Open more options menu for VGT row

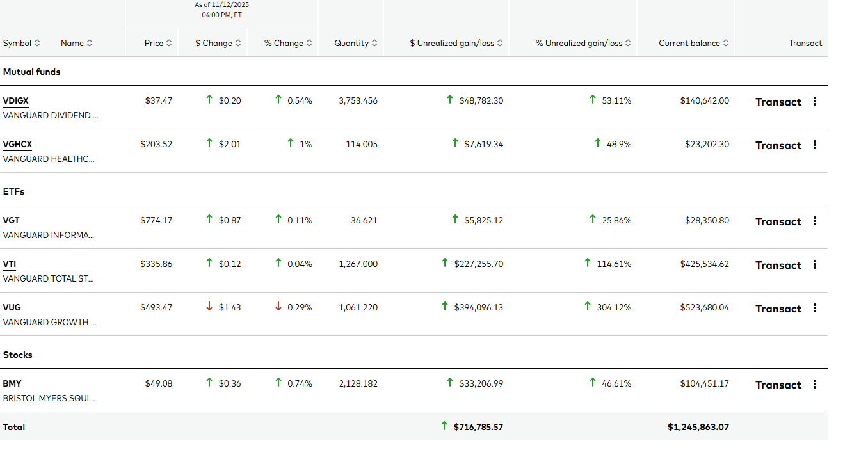point(815,221)
